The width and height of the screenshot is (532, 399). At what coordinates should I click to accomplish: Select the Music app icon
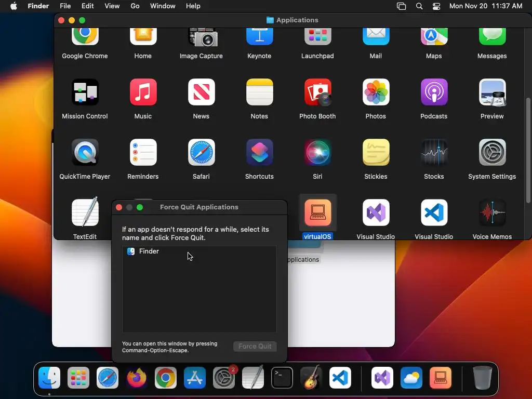143,92
